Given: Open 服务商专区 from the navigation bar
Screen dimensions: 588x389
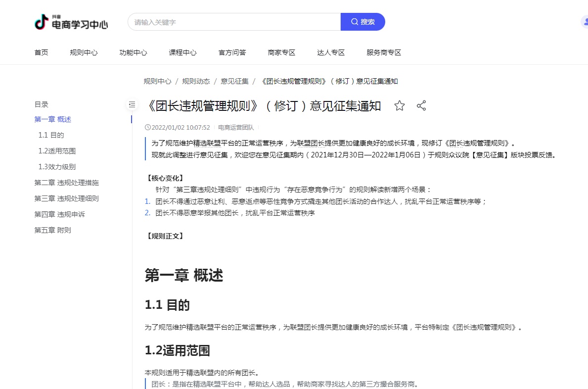Looking at the screenshot, I should click(384, 52).
